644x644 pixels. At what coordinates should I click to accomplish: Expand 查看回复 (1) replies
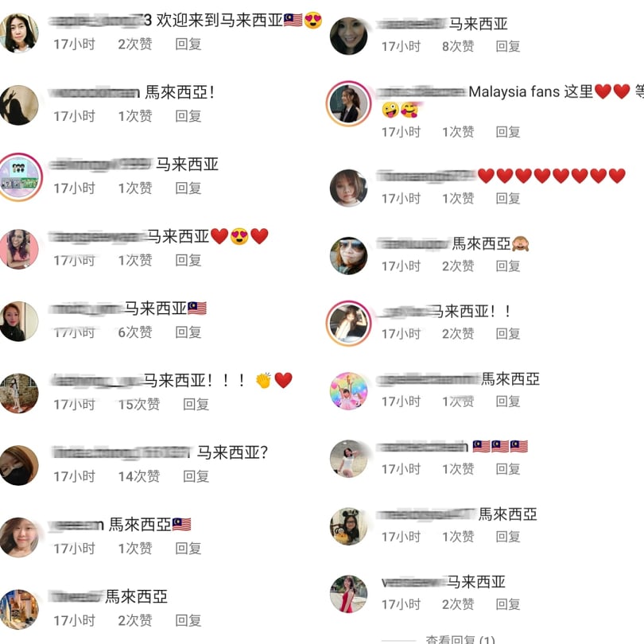[460, 639]
